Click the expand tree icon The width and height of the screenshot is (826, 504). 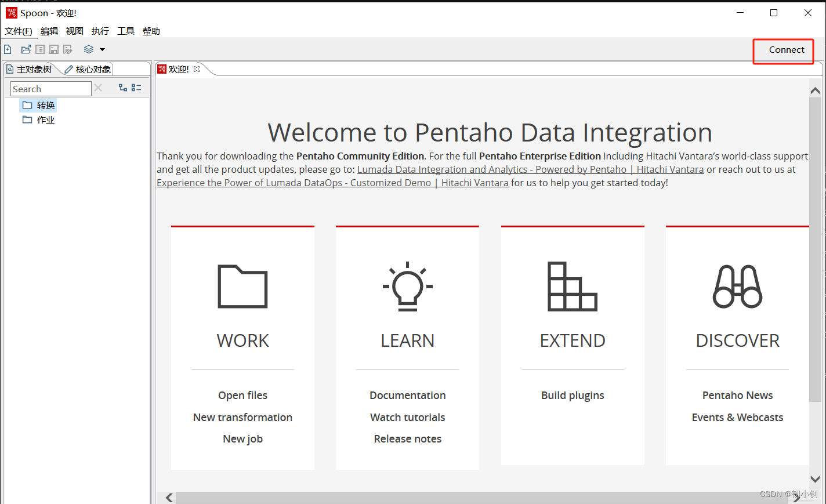click(x=123, y=88)
